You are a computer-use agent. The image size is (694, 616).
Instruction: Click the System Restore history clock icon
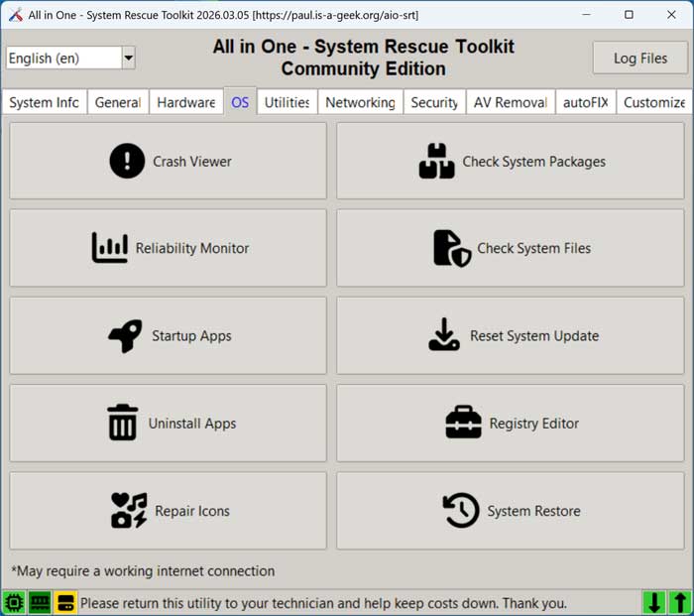pos(461,511)
